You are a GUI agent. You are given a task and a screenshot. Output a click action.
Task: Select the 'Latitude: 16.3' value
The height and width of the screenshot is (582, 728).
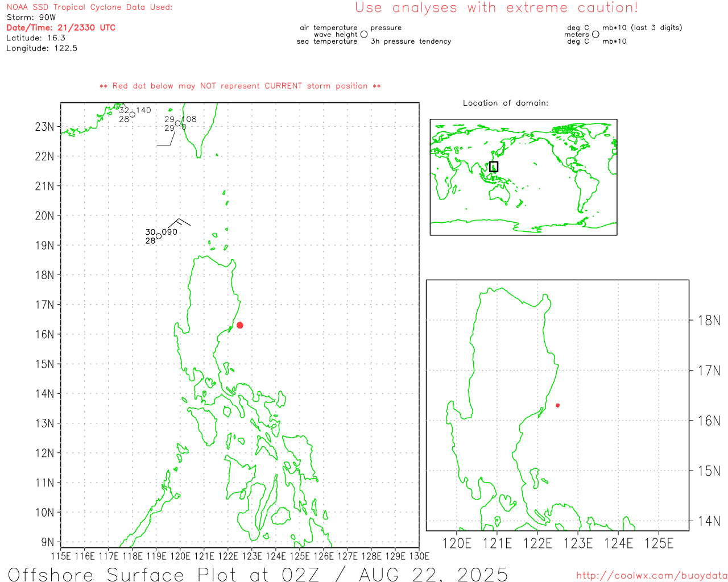(x=36, y=38)
